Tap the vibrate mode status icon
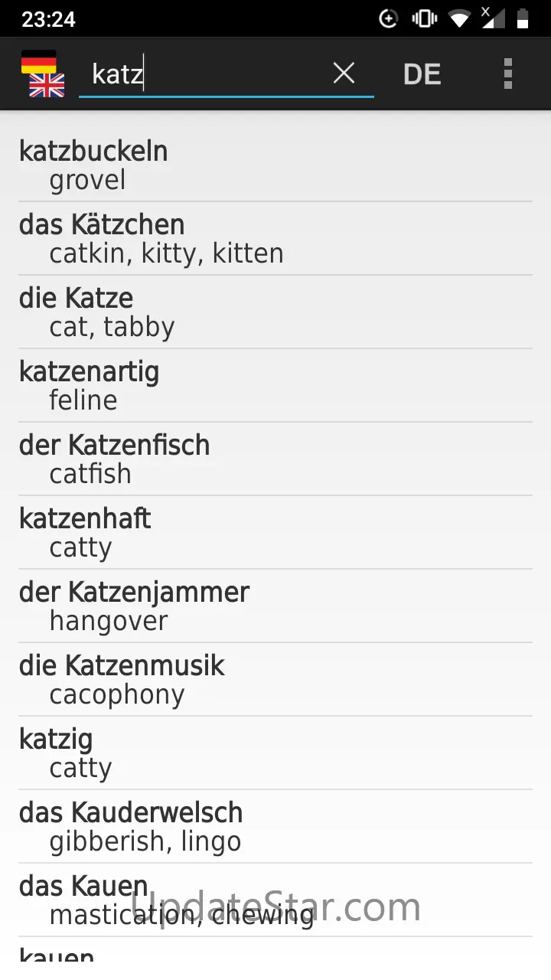551x980 pixels. click(424, 18)
